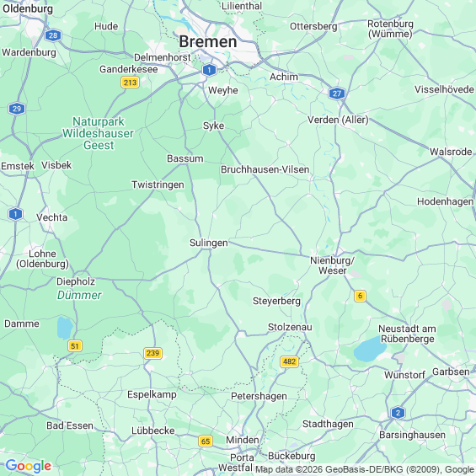The height and width of the screenshot is (476, 476).
Task: Click the A27 highway shield near Verden
Action: (x=337, y=94)
